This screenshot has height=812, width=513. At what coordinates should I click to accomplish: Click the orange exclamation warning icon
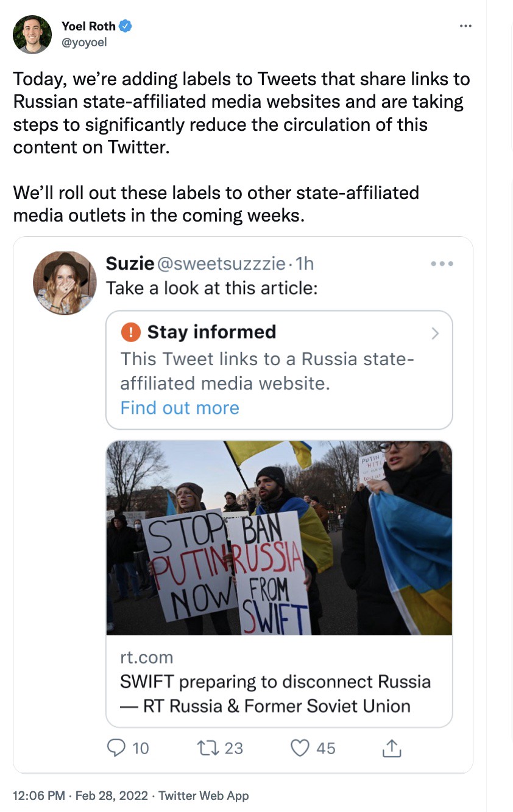(x=130, y=332)
